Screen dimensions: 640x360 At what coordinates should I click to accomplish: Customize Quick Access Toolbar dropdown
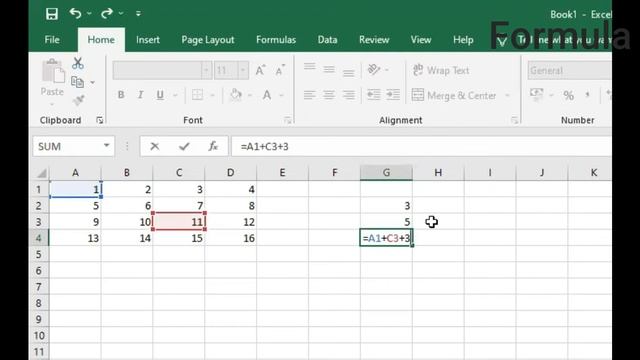138,14
